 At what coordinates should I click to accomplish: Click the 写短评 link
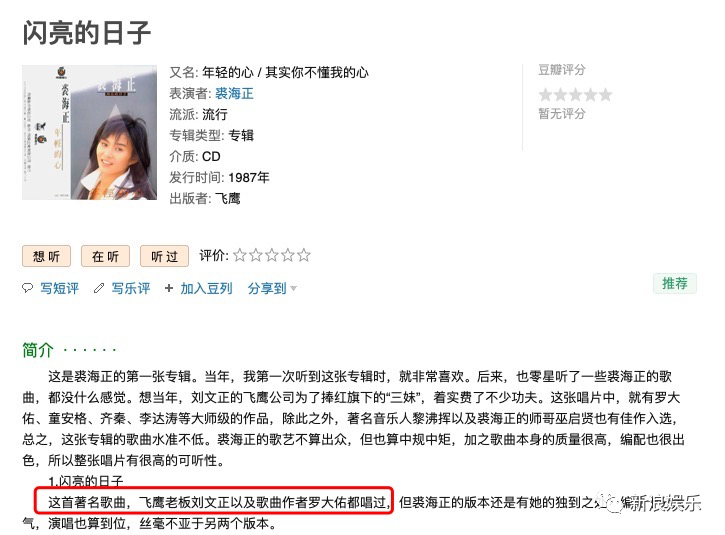pos(60,288)
